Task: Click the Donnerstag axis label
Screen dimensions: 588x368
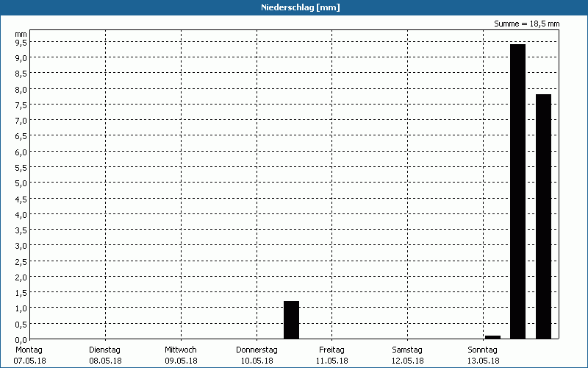Action: click(257, 350)
